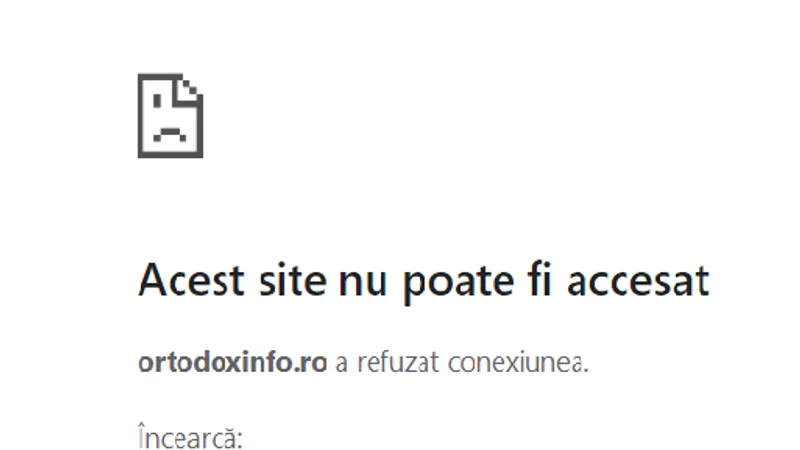The image size is (800, 450).
Task: Click the bold domain ortodoxinfo.ro
Action: 232,363
